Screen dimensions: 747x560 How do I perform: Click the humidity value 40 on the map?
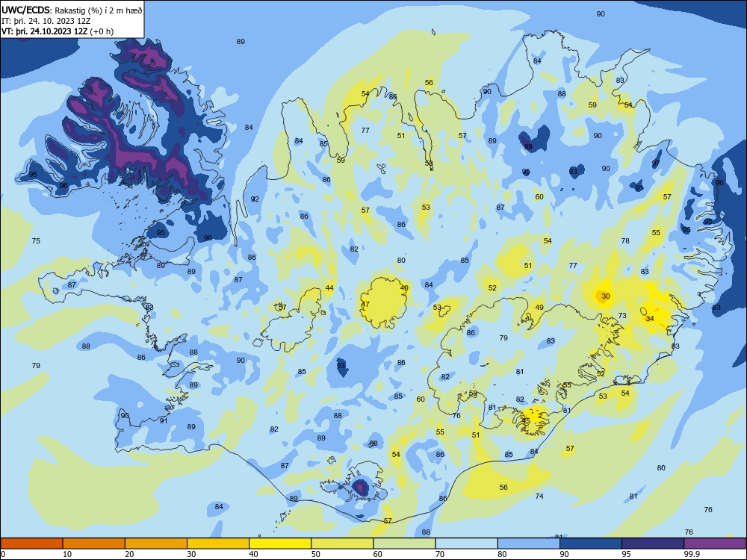(x=404, y=288)
